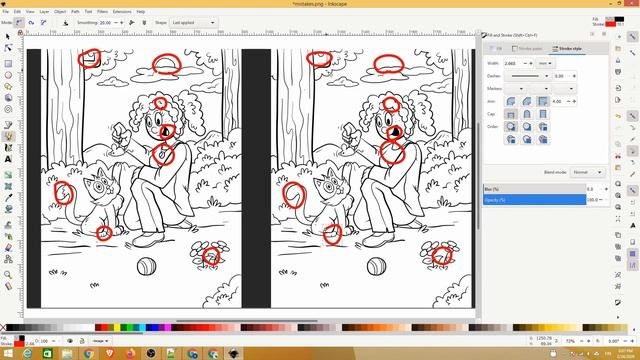Click the Cut scissors icon in commands bar
The height and width of the screenshot is (360, 640).
click(618, 156)
